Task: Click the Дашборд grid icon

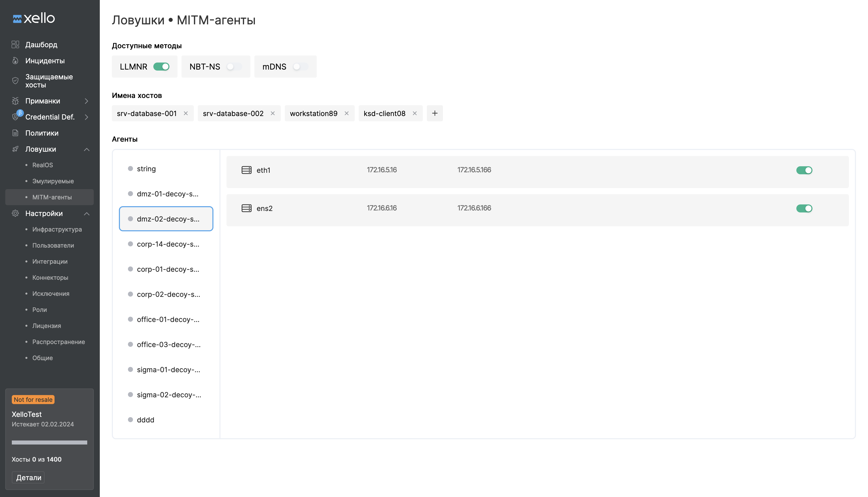Action: [x=15, y=44]
